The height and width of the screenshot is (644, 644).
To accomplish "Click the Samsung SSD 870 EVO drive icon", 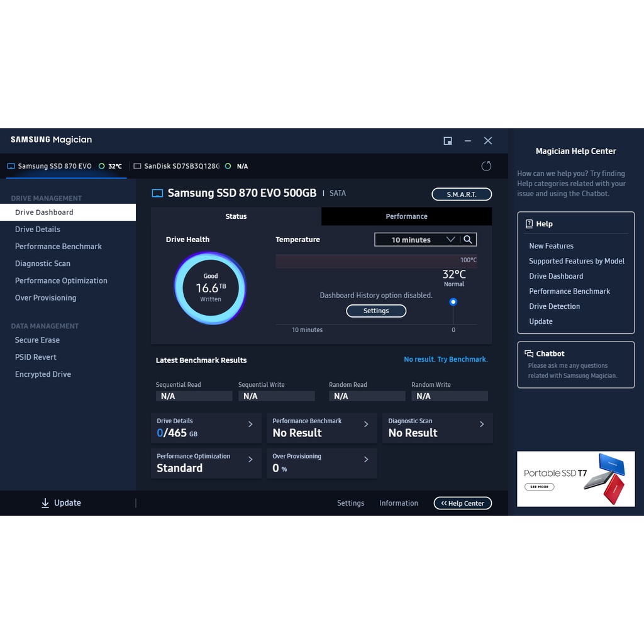I will tap(11, 166).
